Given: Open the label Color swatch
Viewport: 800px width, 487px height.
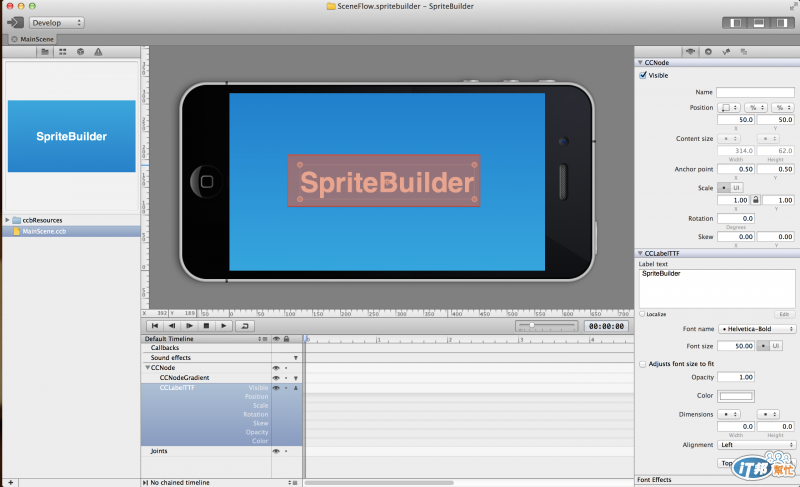Looking at the screenshot, I should [x=736, y=396].
